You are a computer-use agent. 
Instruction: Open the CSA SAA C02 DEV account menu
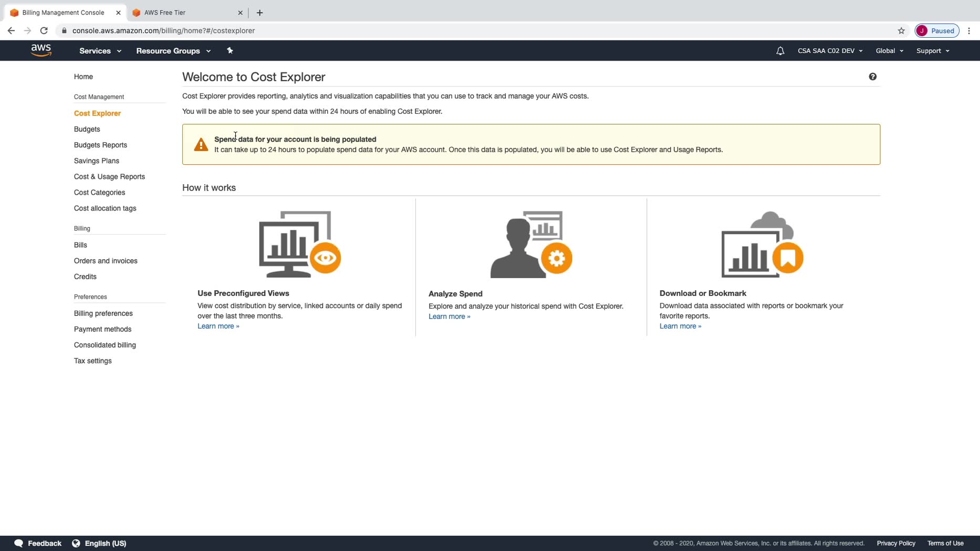[830, 51]
